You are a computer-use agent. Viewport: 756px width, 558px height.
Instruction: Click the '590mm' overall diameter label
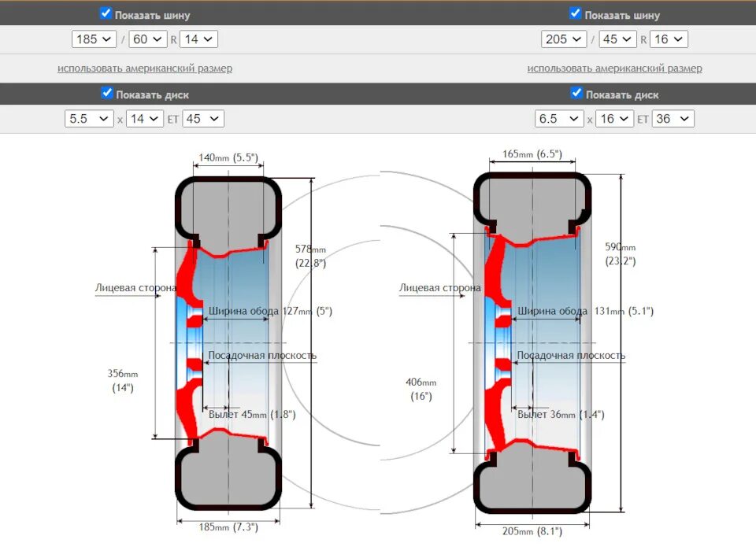(621, 247)
